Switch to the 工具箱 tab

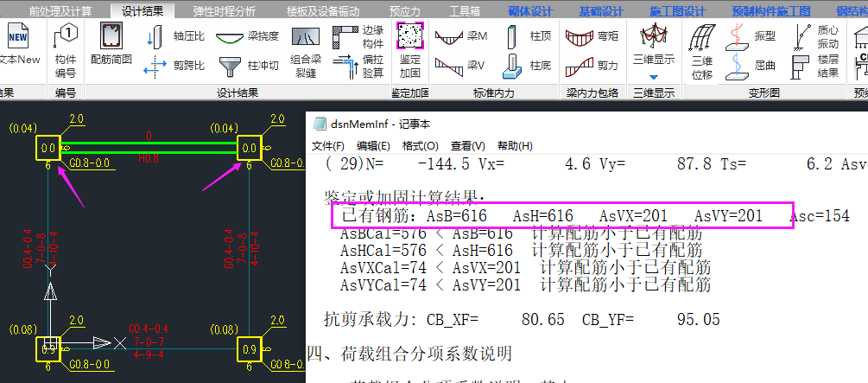click(x=465, y=11)
